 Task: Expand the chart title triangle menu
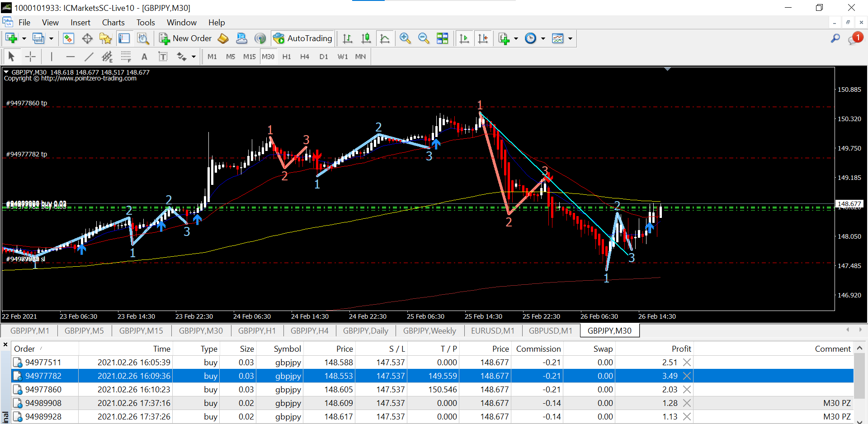(x=6, y=72)
